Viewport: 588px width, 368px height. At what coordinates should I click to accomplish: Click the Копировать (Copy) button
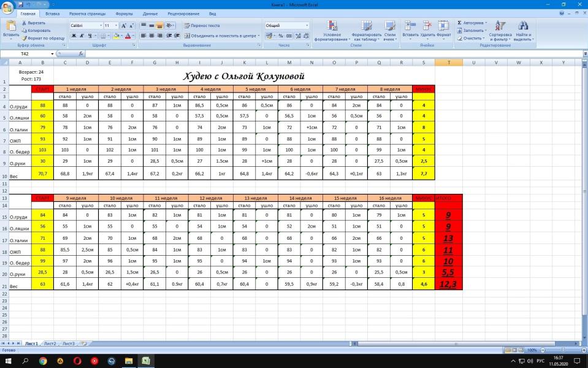[38, 30]
